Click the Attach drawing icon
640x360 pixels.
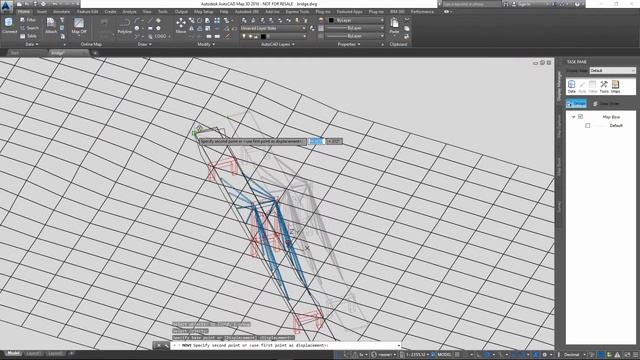[51, 25]
